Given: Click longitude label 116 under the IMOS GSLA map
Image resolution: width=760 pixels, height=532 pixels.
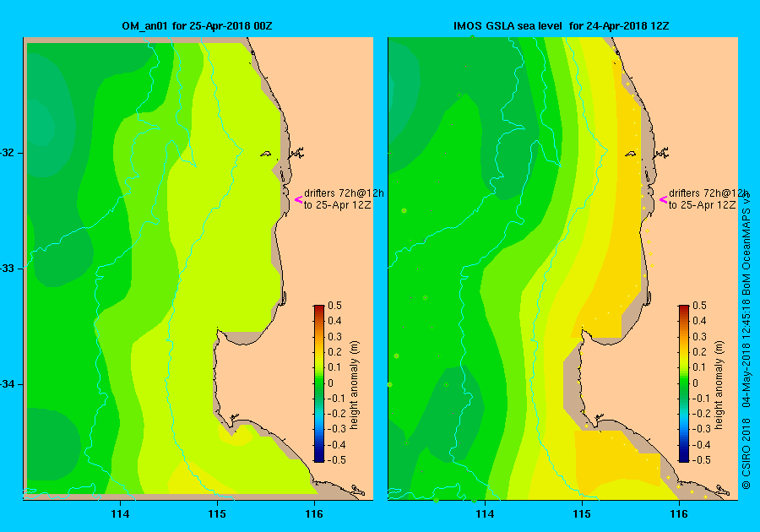Looking at the screenshot, I should coord(679,514).
